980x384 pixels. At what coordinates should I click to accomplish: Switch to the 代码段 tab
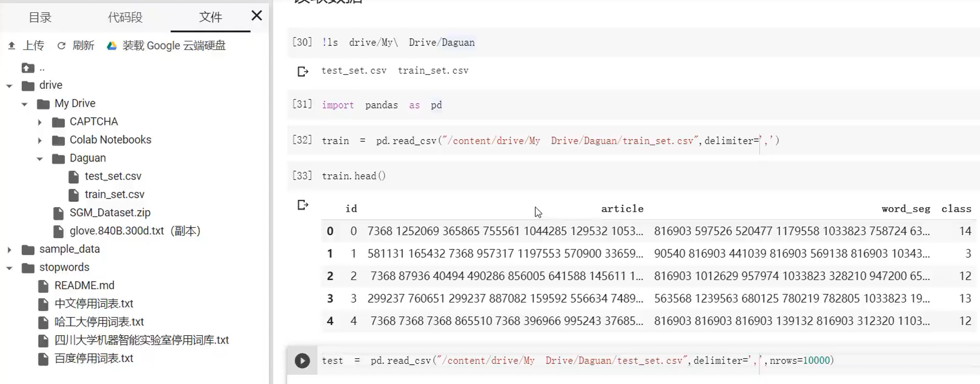125,17
